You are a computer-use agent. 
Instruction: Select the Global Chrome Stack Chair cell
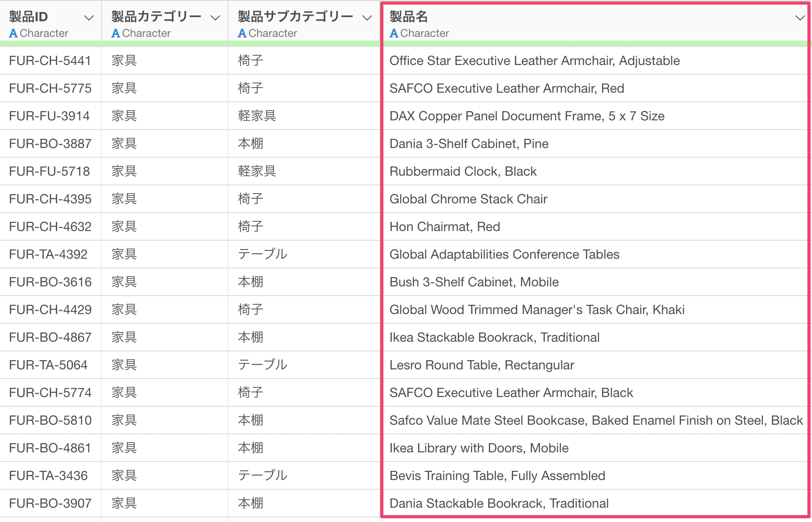[468, 199]
